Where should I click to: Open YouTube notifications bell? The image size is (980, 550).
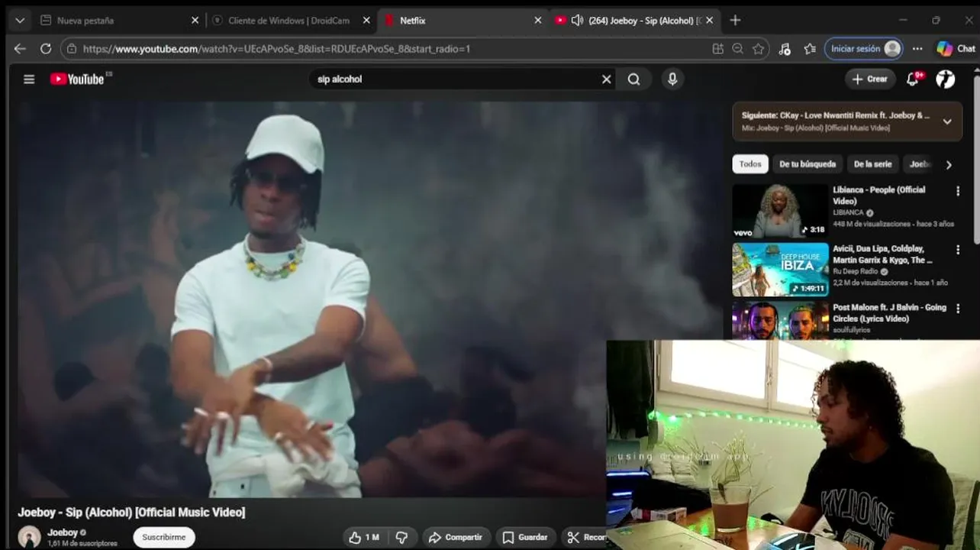click(912, 79)
